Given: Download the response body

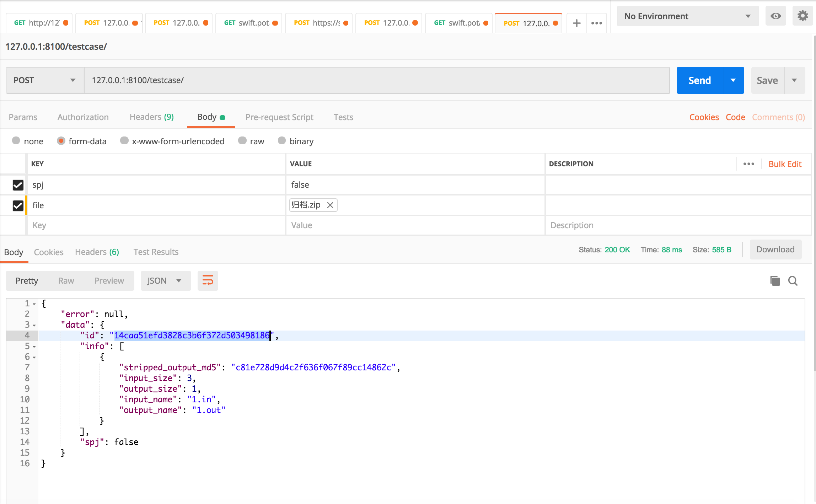Looking at the screenshot, I should pos(775,249).
